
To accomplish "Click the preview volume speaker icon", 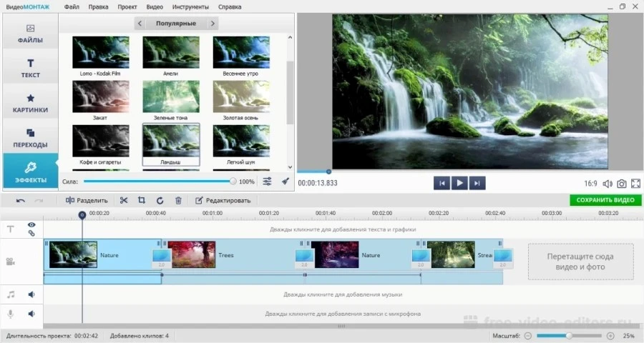I will click(x=607, y=184).
